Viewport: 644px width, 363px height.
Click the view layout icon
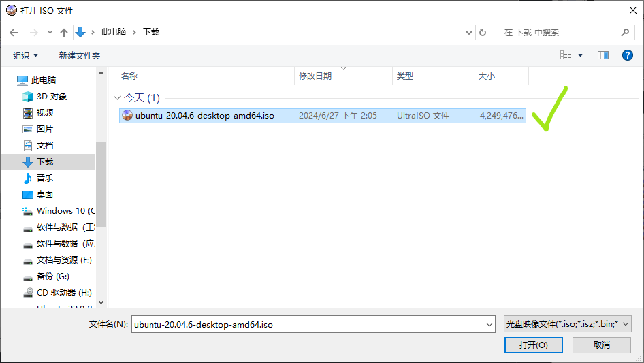(566, 55)
